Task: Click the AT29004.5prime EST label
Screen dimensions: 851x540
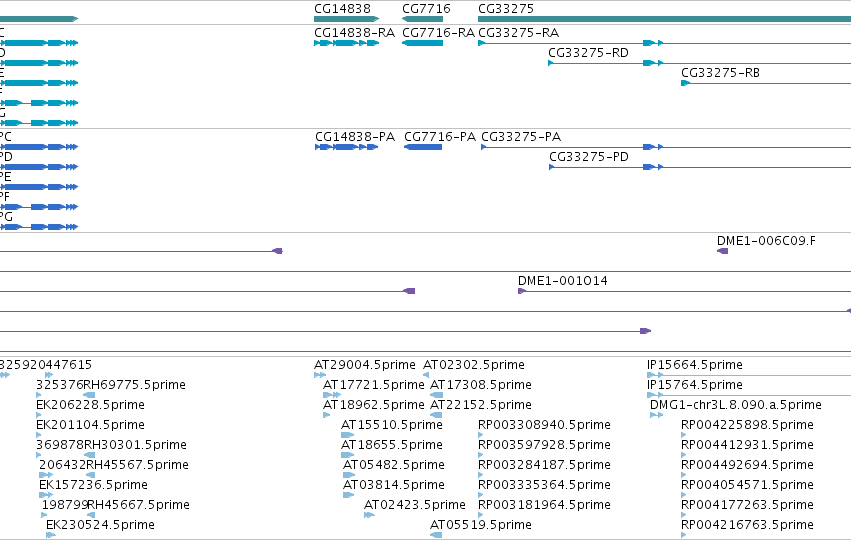Action: click(365, 365)
